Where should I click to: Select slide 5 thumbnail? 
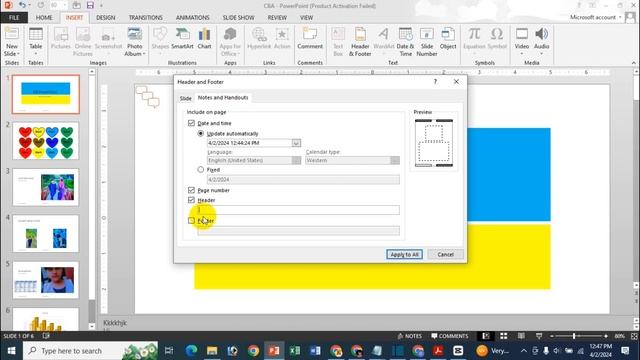tap(46, 280)
